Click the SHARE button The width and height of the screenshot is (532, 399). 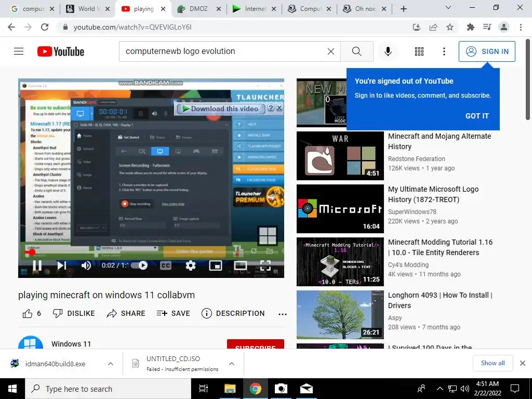(x=126, y=313)
